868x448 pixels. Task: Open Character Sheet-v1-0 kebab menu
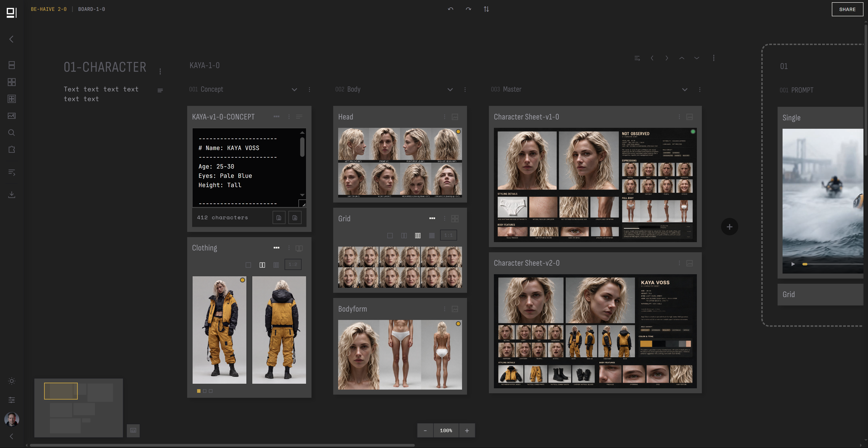point(679,117)
